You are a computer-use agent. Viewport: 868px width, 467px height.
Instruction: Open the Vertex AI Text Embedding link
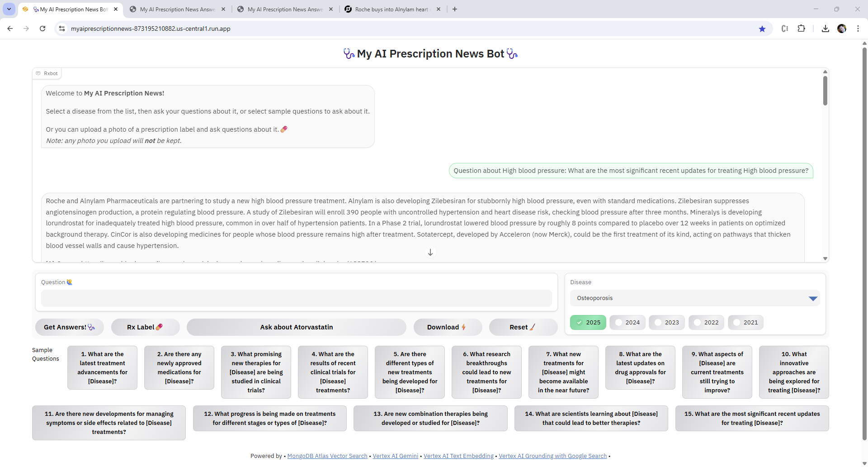click(458, 456)
